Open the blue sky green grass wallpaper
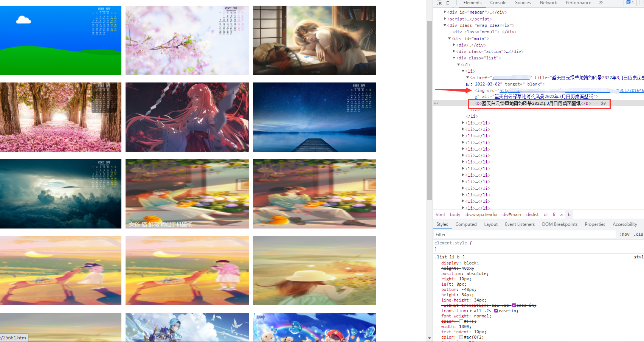Screen dimensions: 644x342 (61, 40)
